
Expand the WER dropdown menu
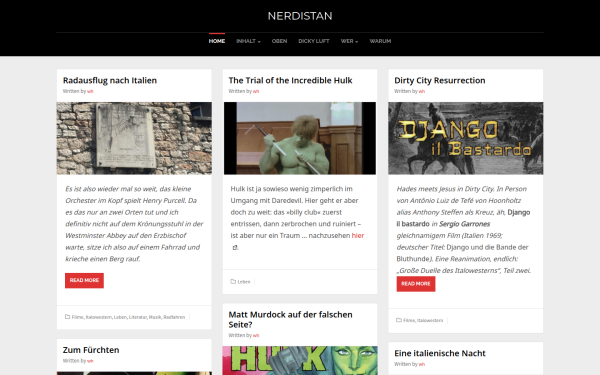point(349,41)
